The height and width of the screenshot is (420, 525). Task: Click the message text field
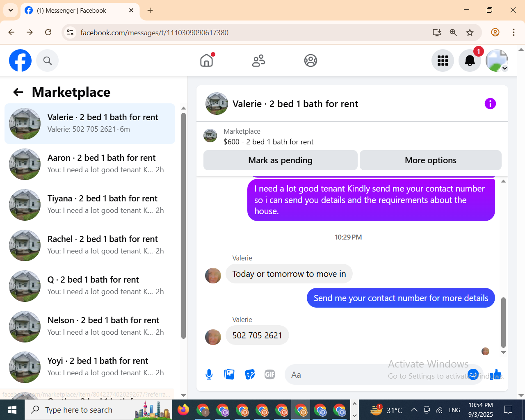click(377, 374)
